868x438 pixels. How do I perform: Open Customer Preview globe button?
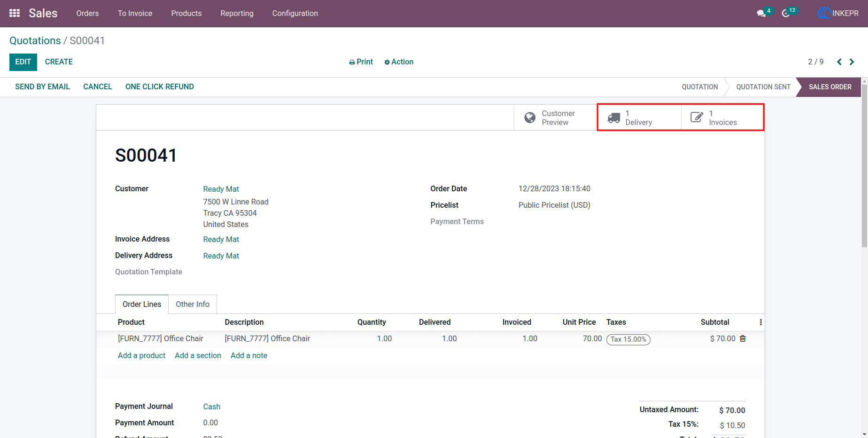coord(555,117)
